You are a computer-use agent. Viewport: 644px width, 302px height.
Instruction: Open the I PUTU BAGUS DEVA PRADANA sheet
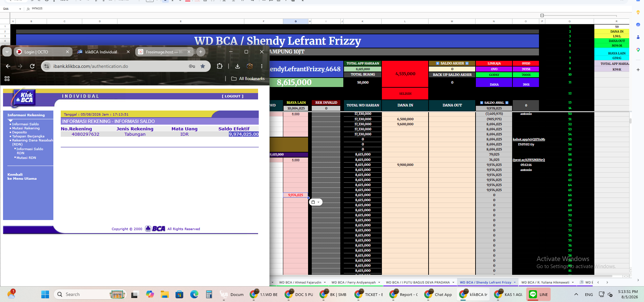[417, 283]
